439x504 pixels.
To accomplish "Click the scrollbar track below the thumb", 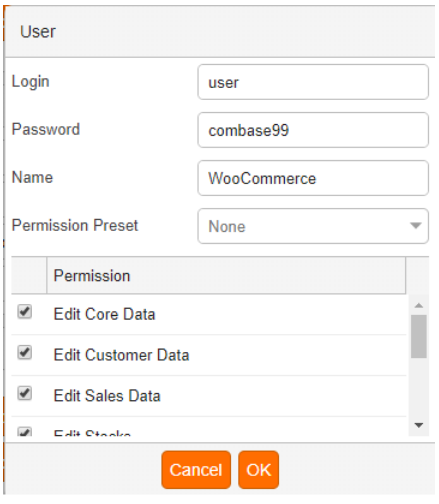I will [x=419, y=388].
